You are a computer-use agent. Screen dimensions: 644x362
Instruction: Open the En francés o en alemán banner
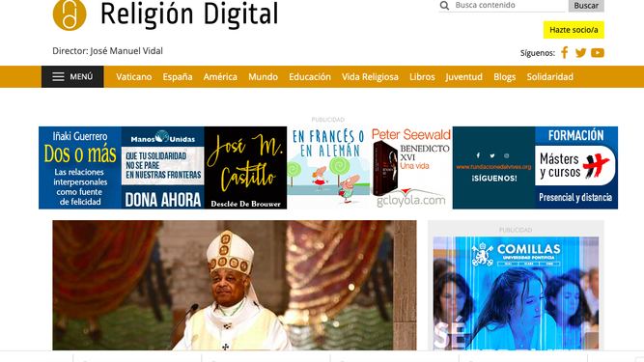pyautogui.click(x=328, y=168)
